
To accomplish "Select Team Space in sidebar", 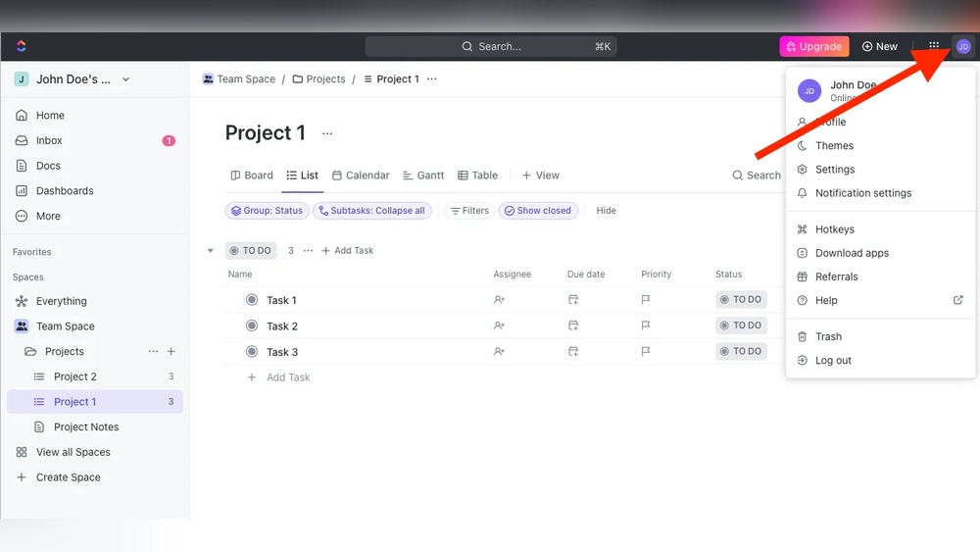I will click(65, 326).
